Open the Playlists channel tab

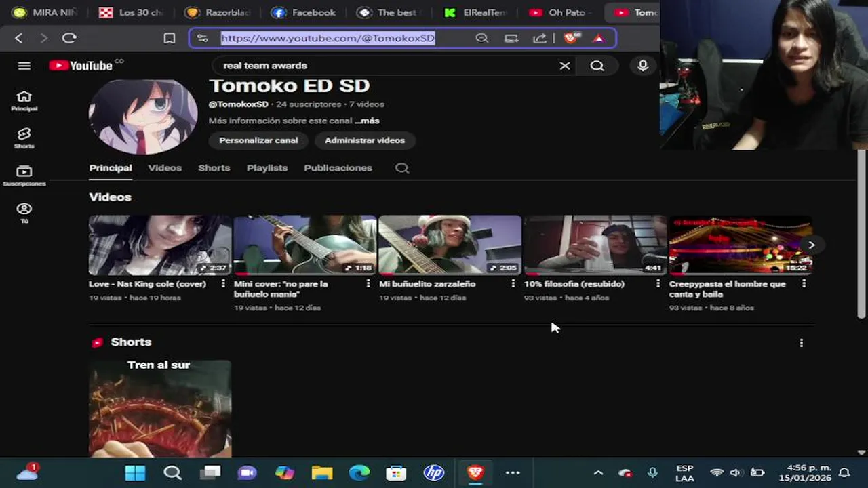[x=267, y=168]
